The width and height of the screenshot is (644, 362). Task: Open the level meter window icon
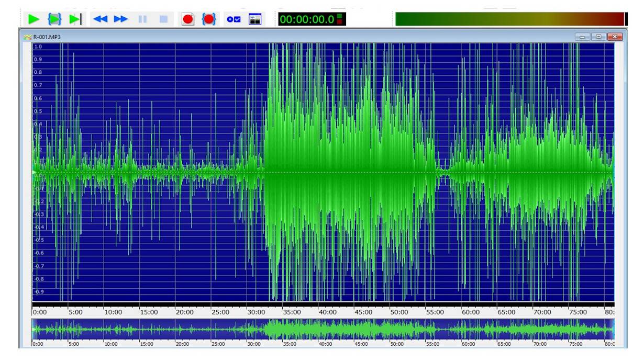[255, 19]
